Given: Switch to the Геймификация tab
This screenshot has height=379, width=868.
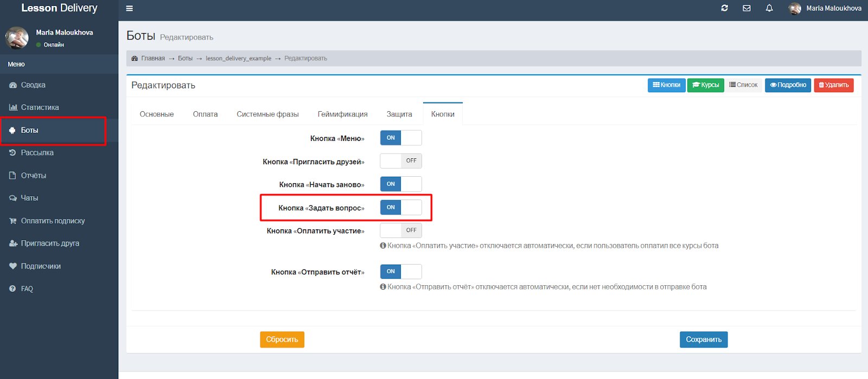Looking at the screenshot, I should (342, 114).
